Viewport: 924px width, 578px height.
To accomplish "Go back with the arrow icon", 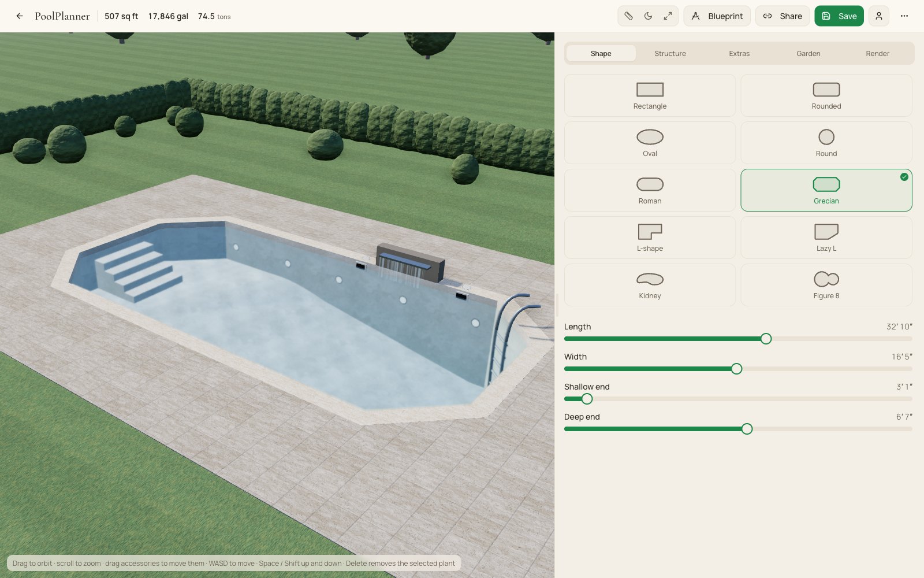I will [x=20, y=16].
